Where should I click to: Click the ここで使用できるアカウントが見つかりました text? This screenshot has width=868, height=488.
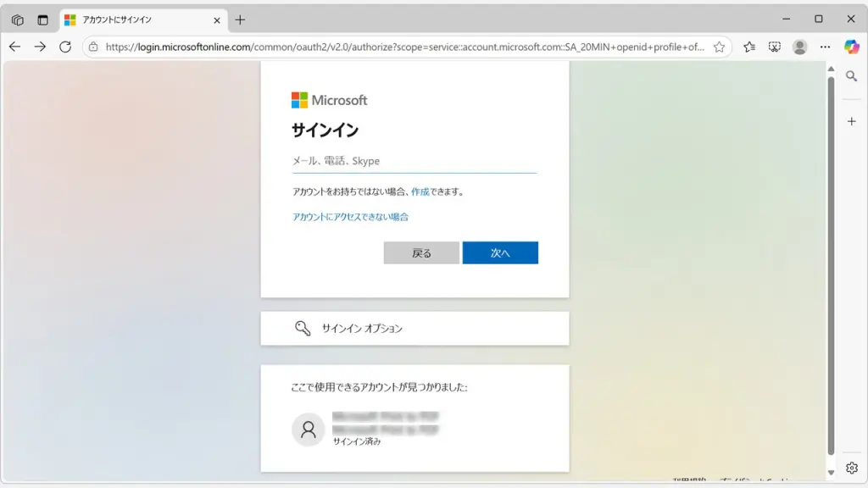(x=379, y=387)
